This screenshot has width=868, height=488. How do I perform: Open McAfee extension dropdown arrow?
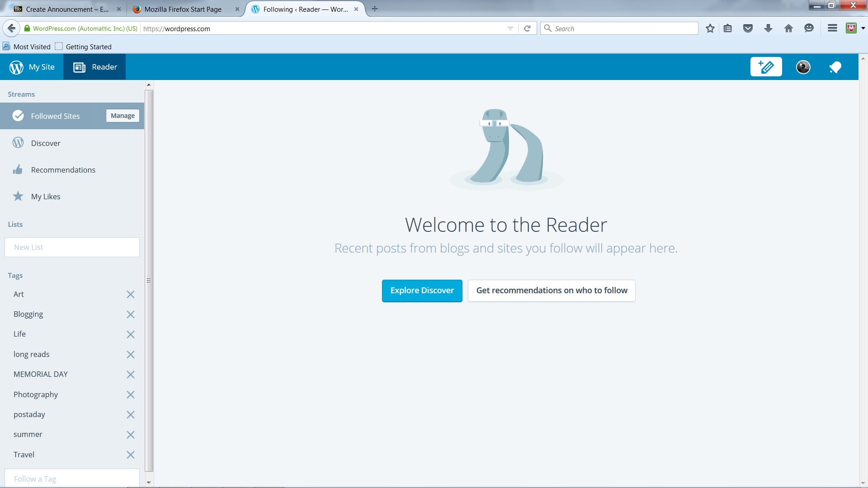tap(863, 28)
